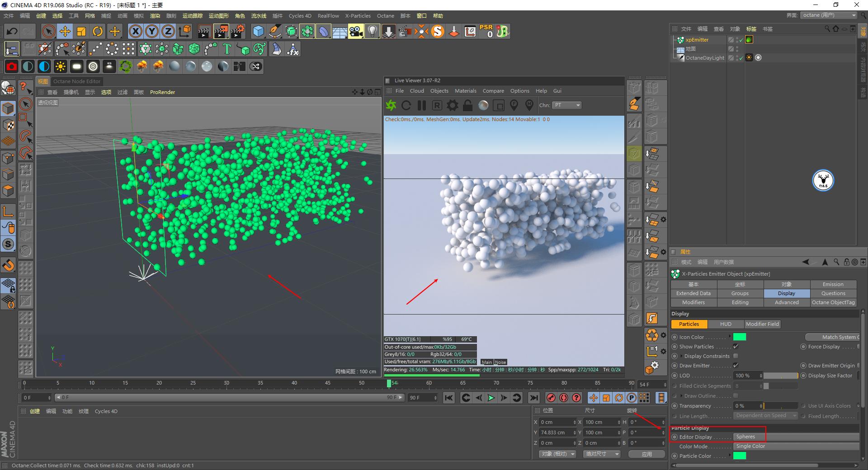This screenshot has width=868, height=470.
Task: Select the Move tool in the main toolbar
Action: click(65, 31)
